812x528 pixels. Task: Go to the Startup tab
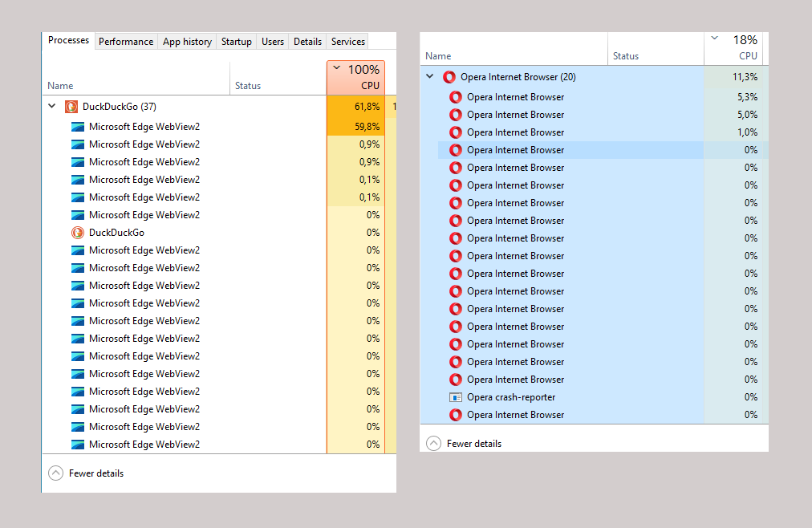coord(236,42)
